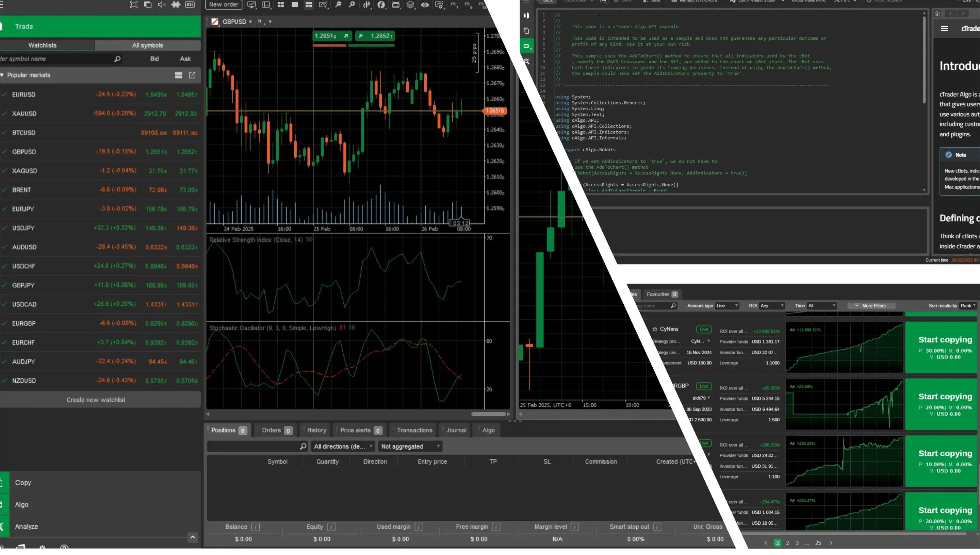This screenshot has height=555, width=980.
Task: Select the single chart layout icon
Action: tap(295, 4)
